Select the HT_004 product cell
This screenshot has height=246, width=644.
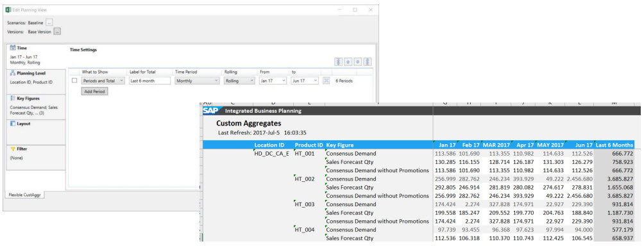(x=304, y=229)
